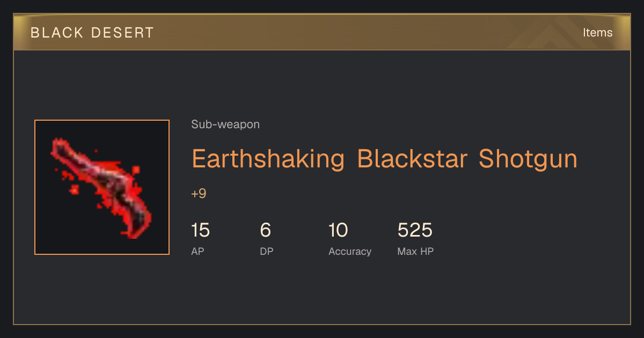Click the word Shotgun in item name

coord(528,159)
